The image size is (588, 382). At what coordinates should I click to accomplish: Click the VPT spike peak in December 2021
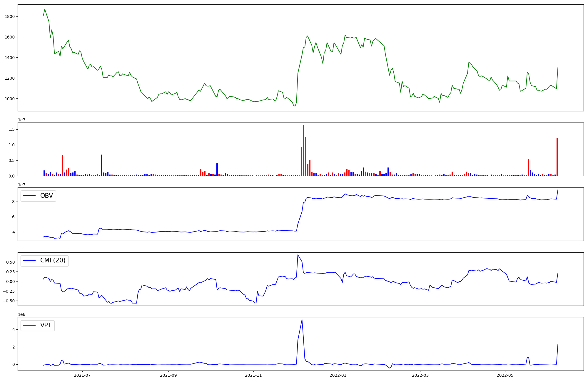click(x=302, y=320)
